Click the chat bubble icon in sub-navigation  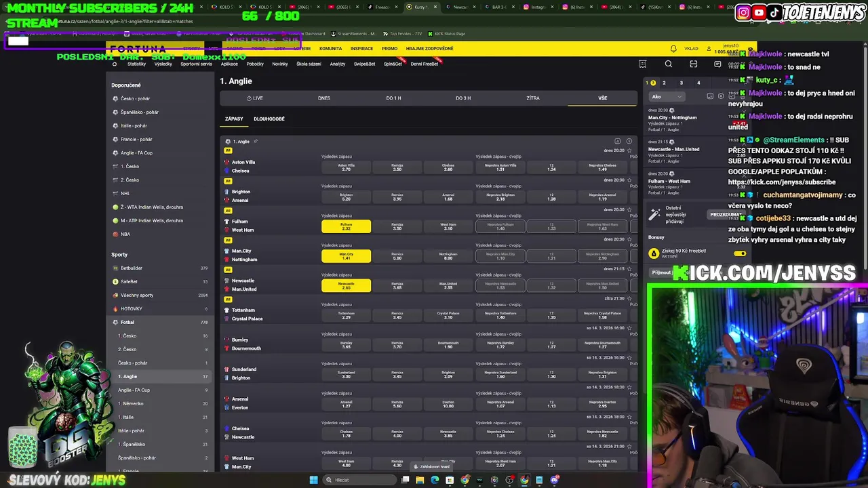pos(718,64)
